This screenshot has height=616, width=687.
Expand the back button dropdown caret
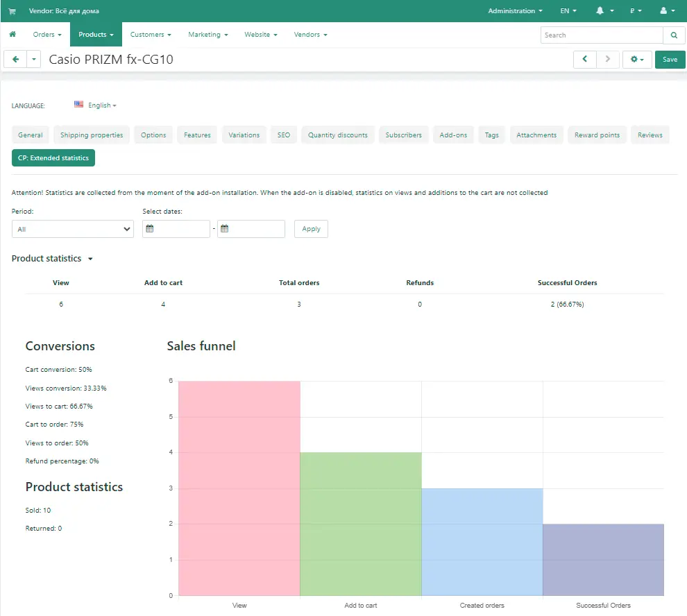pos(34,59)
